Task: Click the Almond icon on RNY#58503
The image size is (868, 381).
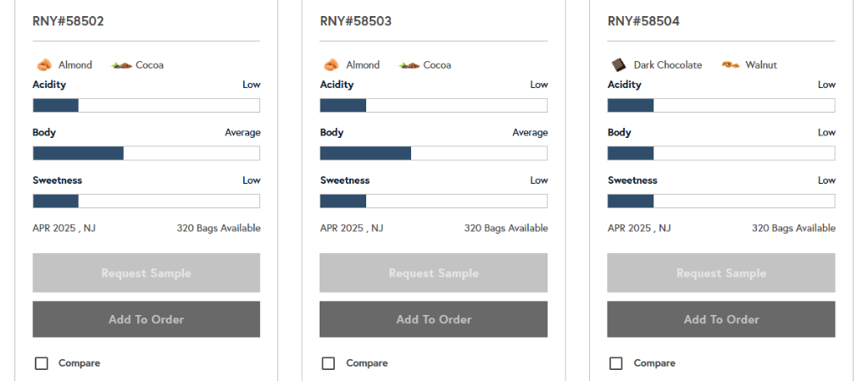Action: point(331,65)
